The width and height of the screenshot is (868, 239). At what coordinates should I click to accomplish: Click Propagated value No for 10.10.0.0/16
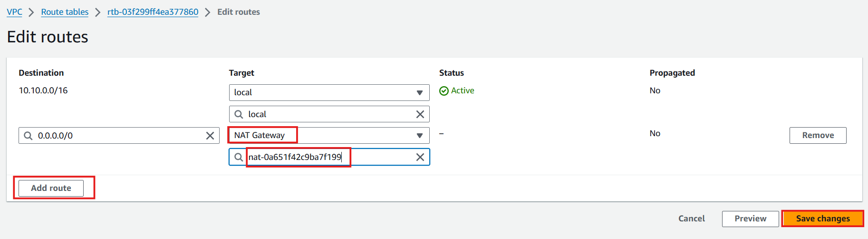(x=655, y=90)
